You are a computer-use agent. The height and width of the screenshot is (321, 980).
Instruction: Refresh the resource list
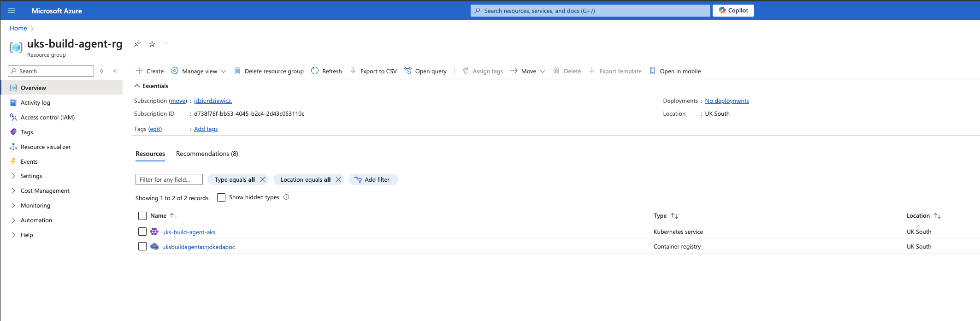(x=326, y=71)
